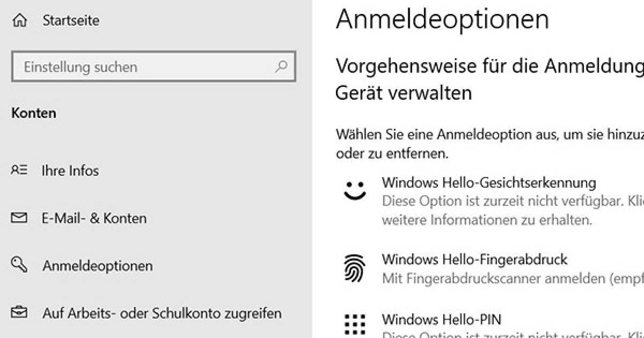Click Startseite to return to Settings home

click(70, 20)
